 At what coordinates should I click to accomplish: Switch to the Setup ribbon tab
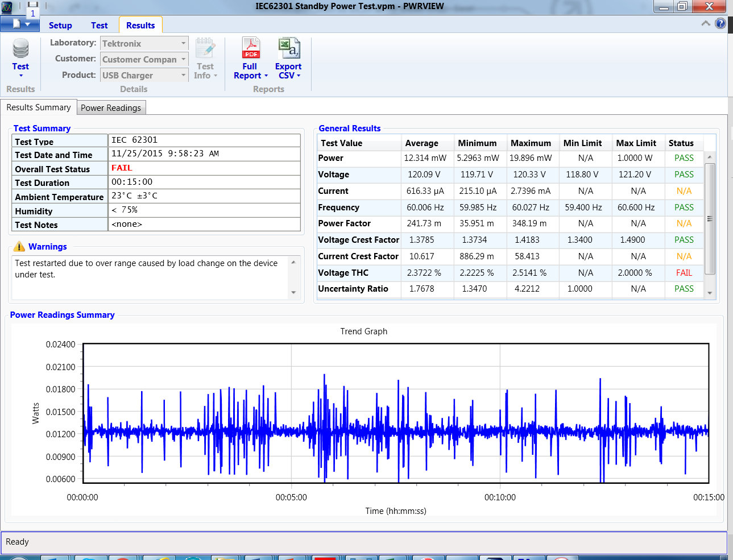point(60,25)
